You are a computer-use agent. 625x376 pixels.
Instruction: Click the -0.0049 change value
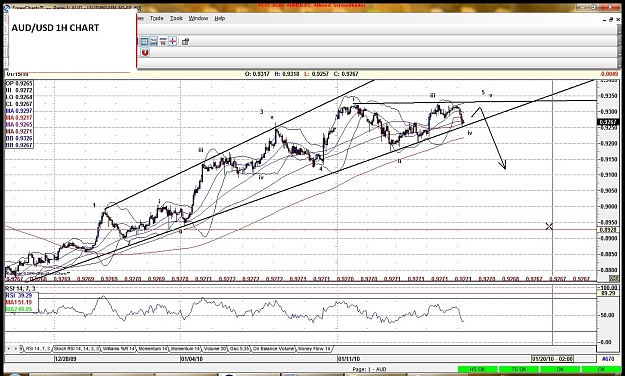pyautogui.click(x=609, y=74)
